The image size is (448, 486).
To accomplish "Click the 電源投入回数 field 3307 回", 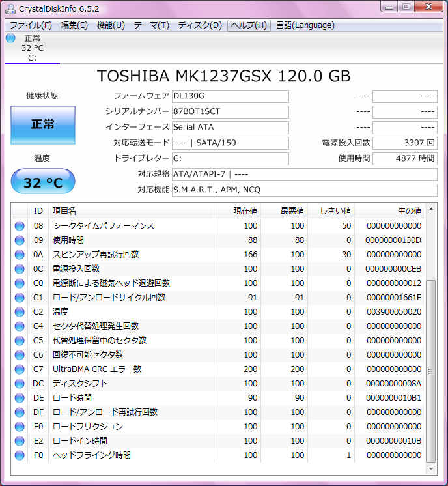I will (405, 143).
